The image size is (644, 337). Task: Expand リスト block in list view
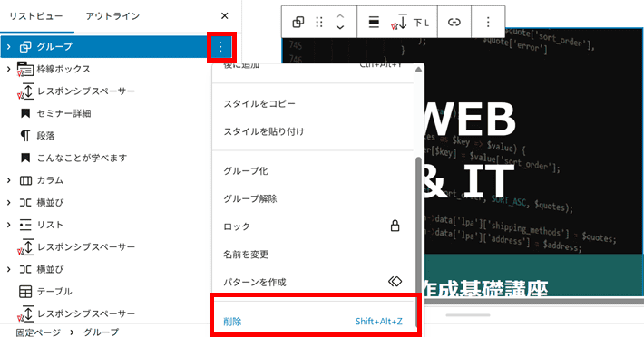[9, 225]
